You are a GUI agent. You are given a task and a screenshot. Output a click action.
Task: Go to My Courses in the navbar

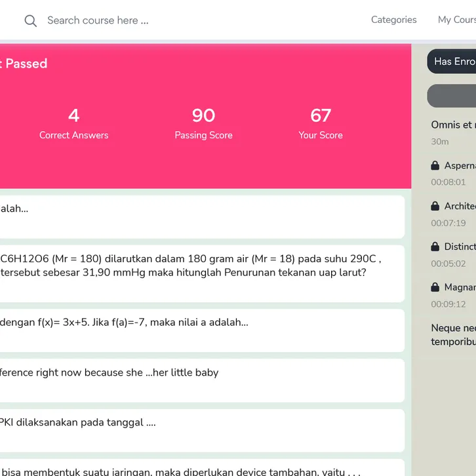click(x=456, y=20)
